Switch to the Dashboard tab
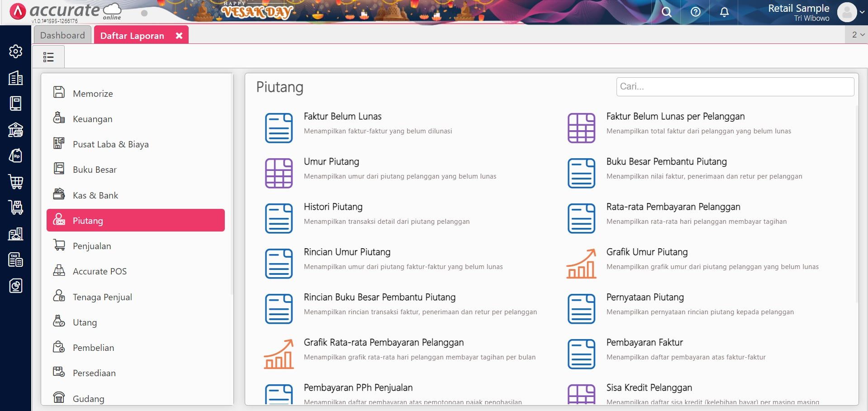The height and width of the screenshot is (411, 868). click(x=62, y=35)
